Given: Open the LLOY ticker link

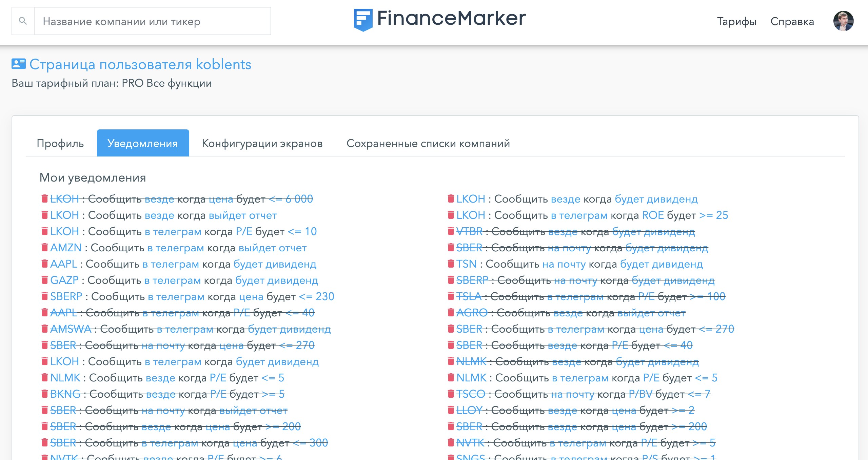Looking at the screenshot, I should coord(469,410).
